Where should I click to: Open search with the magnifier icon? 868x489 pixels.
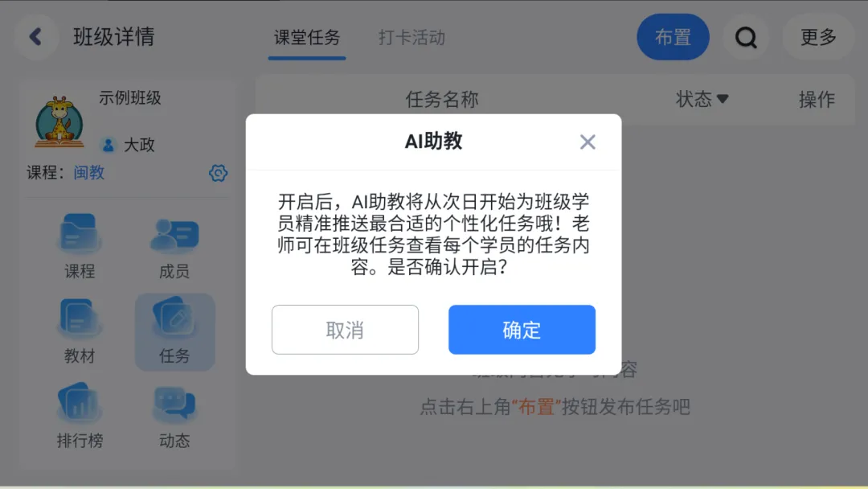click(x=746, y=37)
